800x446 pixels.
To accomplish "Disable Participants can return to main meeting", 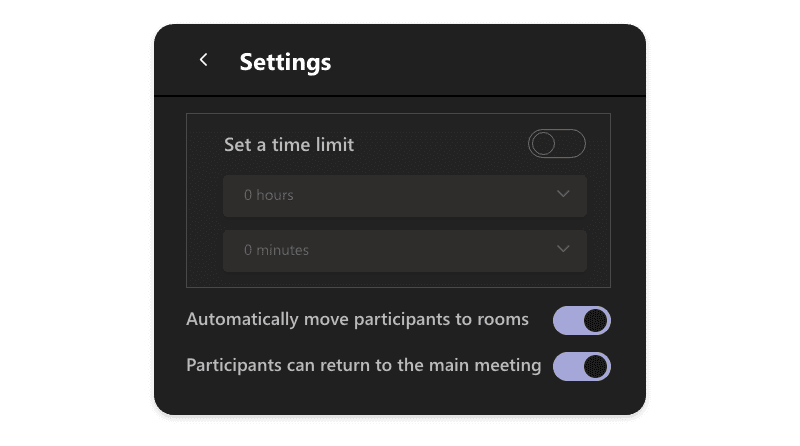I will pyautogui.click(x=581, y=366).
